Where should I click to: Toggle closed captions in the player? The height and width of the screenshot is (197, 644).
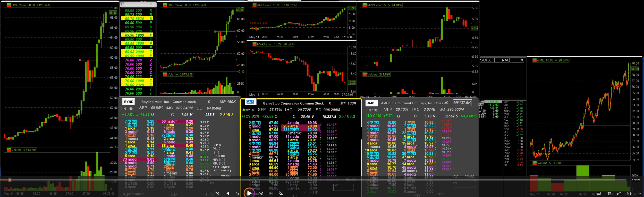[x=599, y=193]
